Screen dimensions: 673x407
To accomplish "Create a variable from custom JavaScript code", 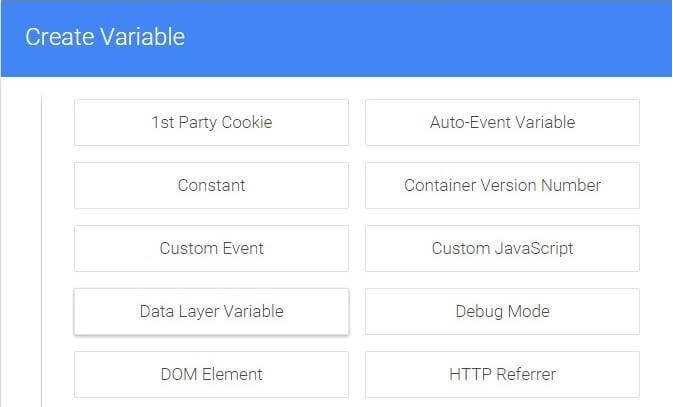I will 502,248.
